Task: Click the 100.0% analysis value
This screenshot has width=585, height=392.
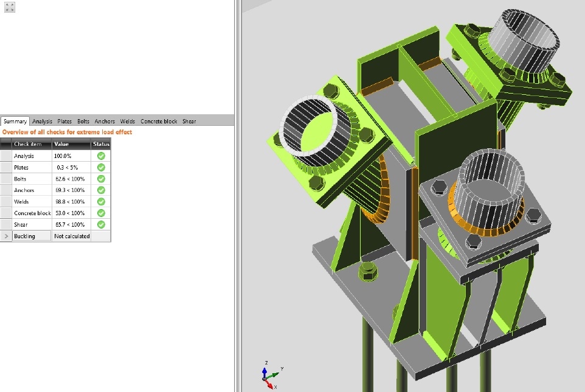Action: click(63, 156)
